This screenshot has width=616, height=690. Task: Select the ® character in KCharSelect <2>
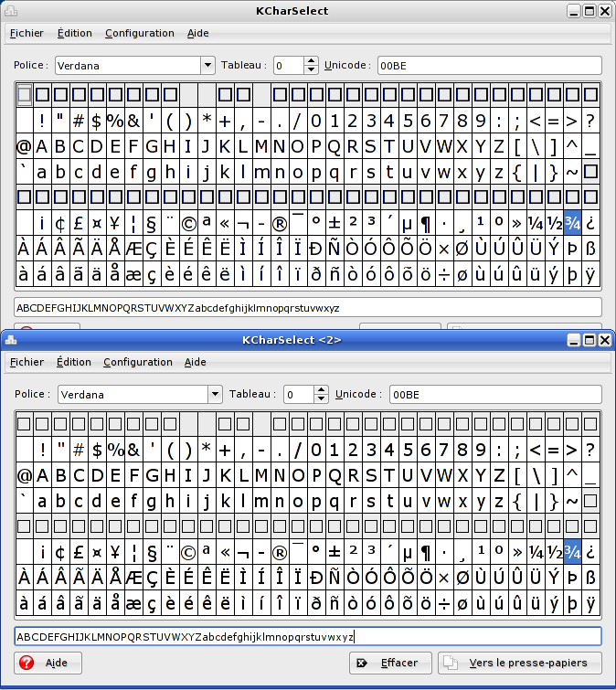280,552
